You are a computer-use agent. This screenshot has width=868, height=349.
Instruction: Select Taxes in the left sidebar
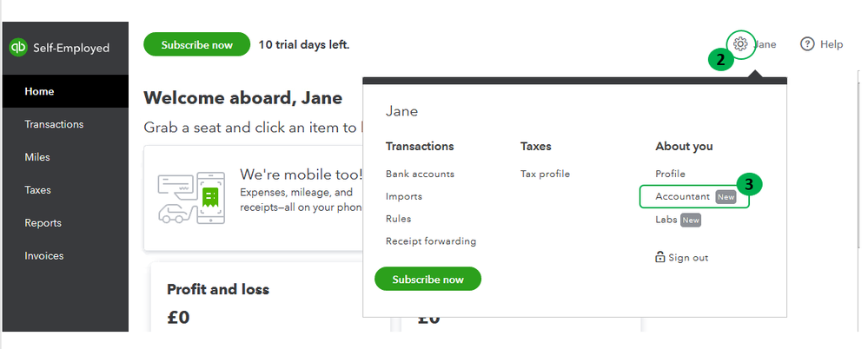(x=37, y=190)
